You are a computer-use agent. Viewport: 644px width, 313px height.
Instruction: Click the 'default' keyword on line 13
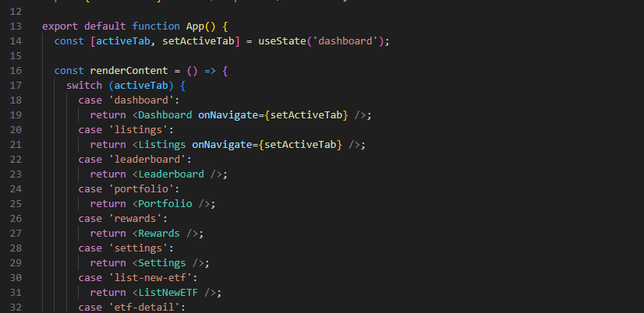tap(105, 26)
